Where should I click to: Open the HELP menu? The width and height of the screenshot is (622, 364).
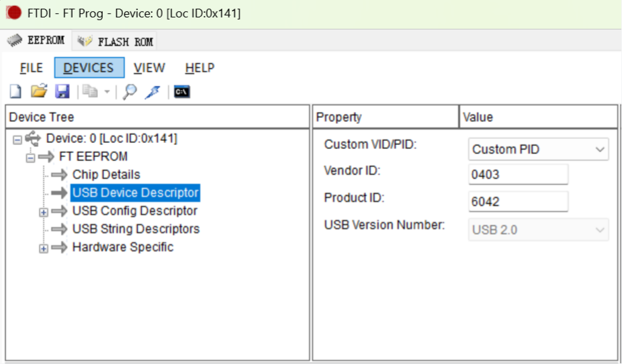point(200,68)
